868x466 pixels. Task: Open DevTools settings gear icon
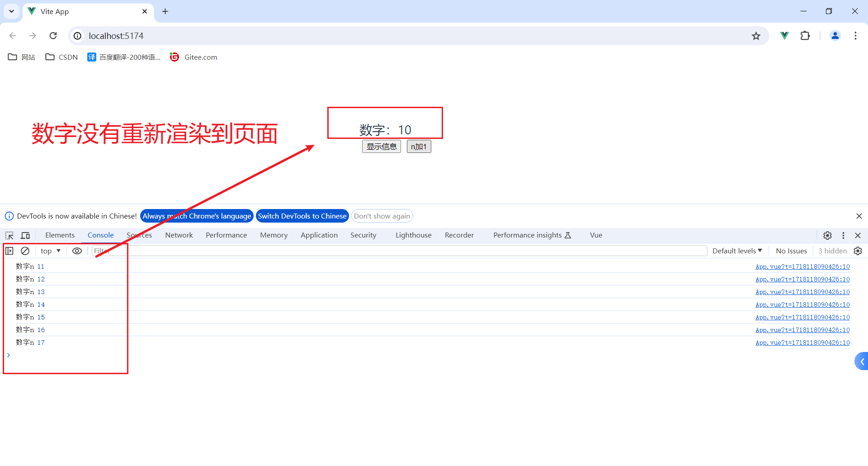[x=827, y=235]
